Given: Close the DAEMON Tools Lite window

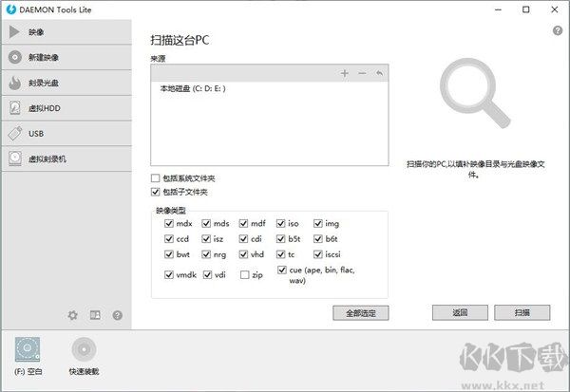Looking at the screenshot, I should (555, 9).
